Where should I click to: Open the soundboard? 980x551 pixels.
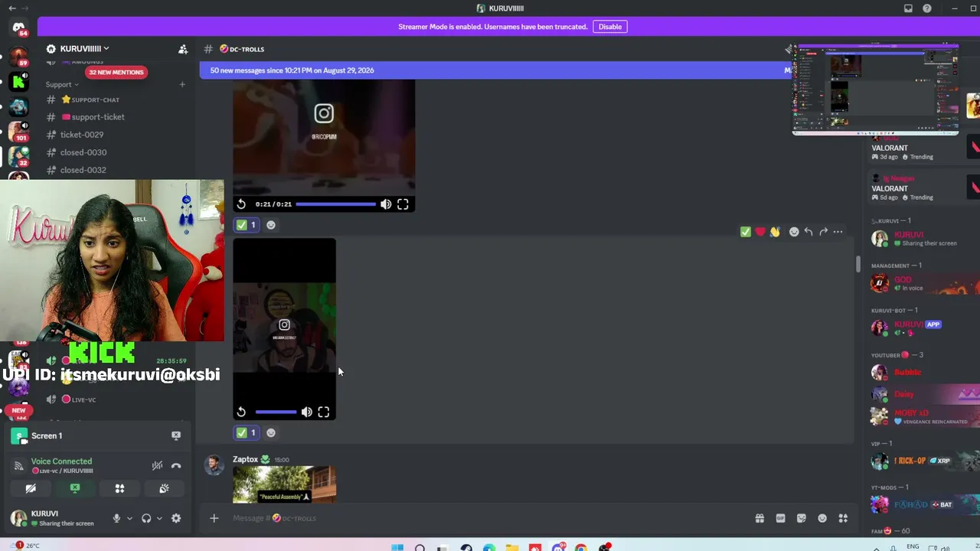[x=164, y=488]
